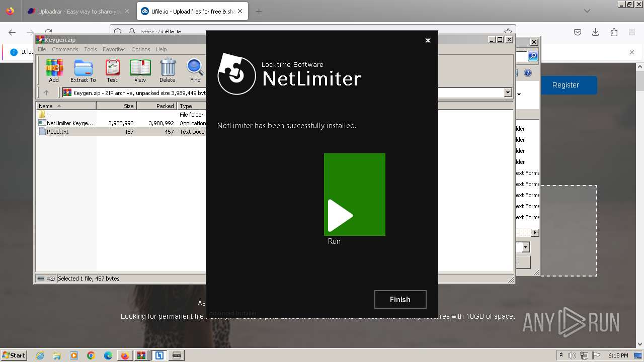Open the Firefox extensions icon
Viewport: 644px width, 362px height.
[x=614, y=32]
